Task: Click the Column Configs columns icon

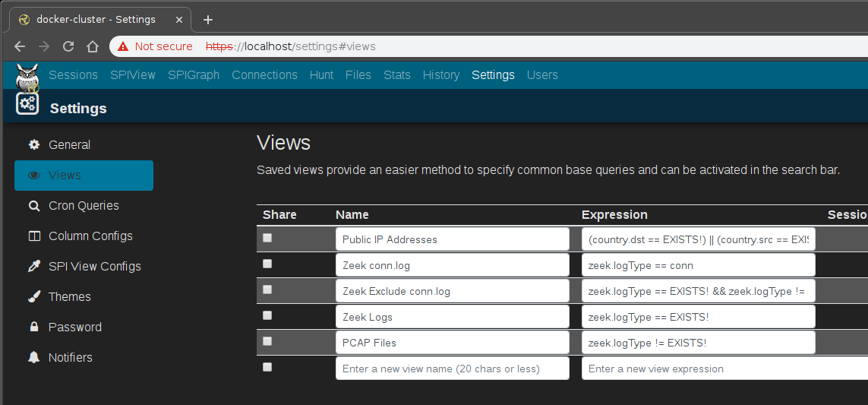Action: (34, 236)
